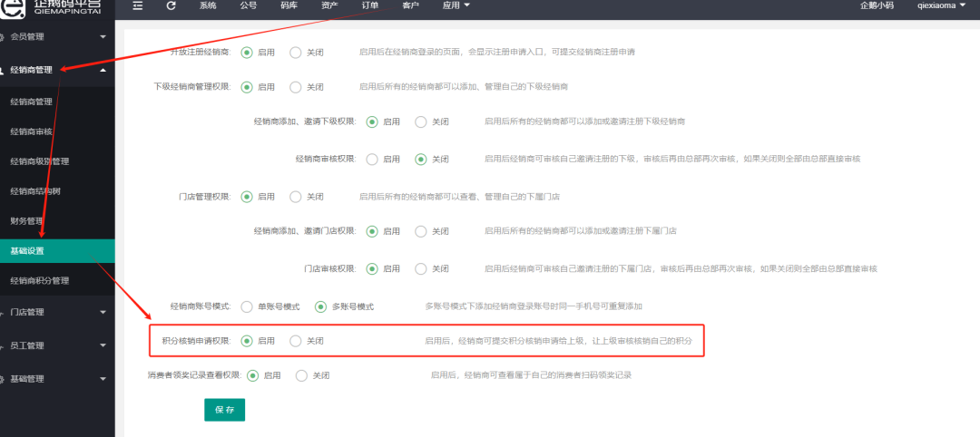The height and width of the screenshot is (437, 980).
Task: Click the sidebar collapse icon in top bar
Action: 138,5
